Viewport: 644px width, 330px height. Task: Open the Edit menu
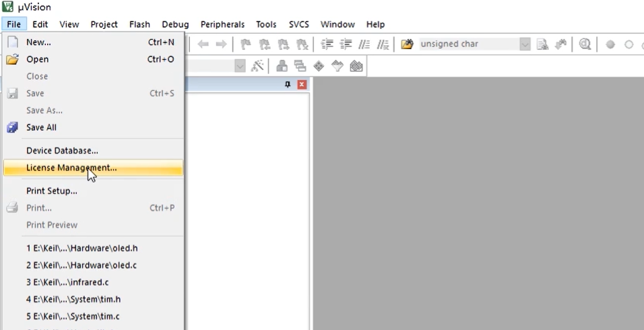(40, 24)
